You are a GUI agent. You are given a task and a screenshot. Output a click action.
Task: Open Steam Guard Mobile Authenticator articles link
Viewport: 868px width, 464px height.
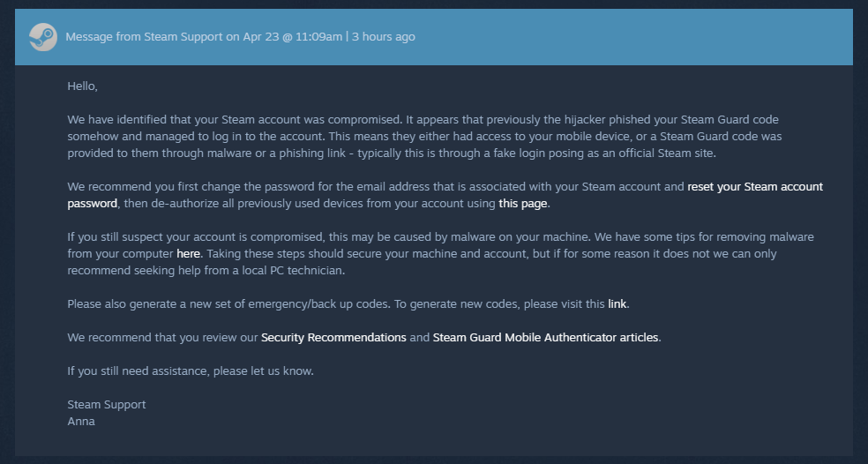click(x=545, y=337)
